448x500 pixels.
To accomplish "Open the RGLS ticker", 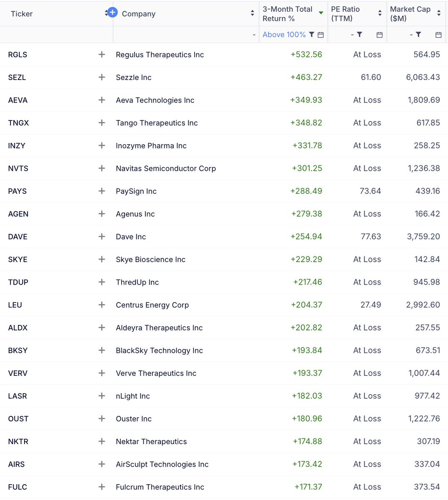I will coord(18,55).
